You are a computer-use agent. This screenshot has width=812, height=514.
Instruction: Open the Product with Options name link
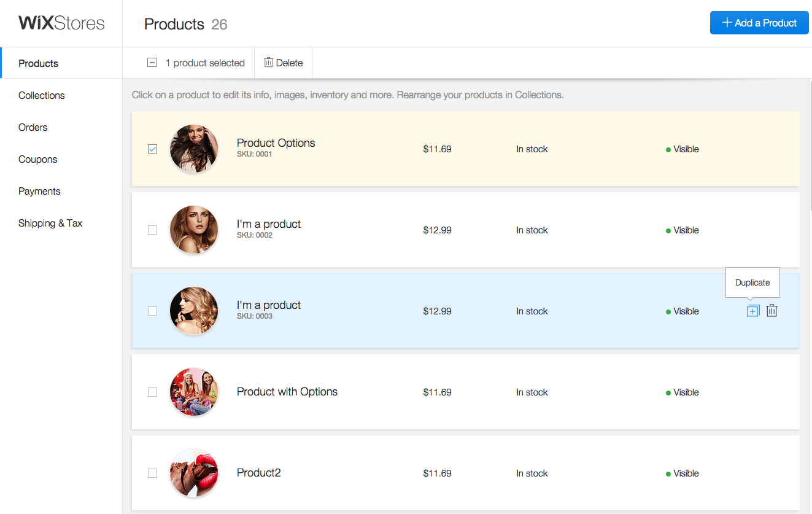[287, 392]
